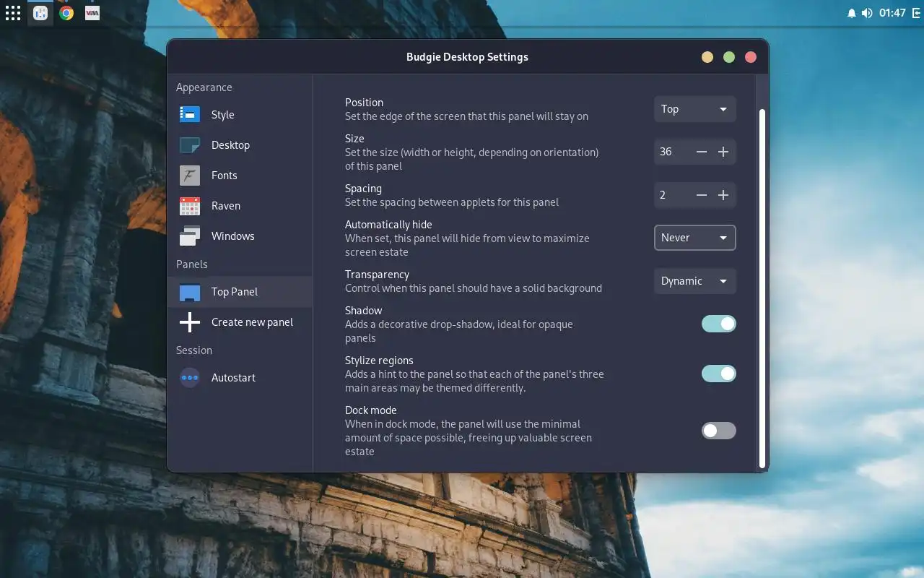
Task: Click the Automatically hide setting label
Action: click(x=388, y=225)
